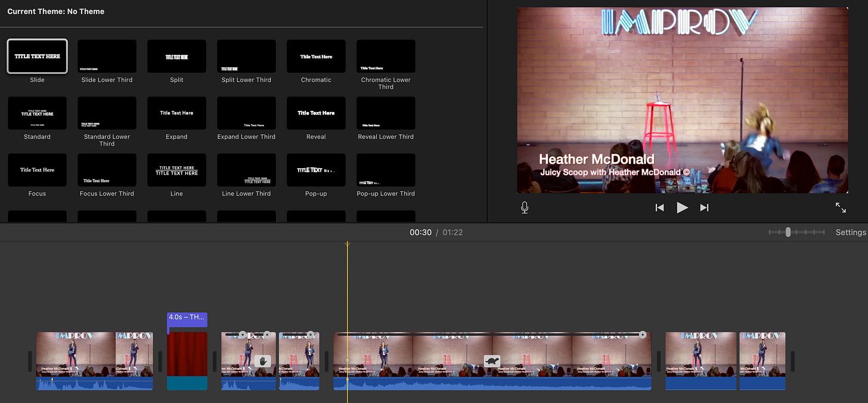Viewport: 868px width, 403px height.
Task: Click the freeze-frame hand icon on clip
Action: point(262,361)
